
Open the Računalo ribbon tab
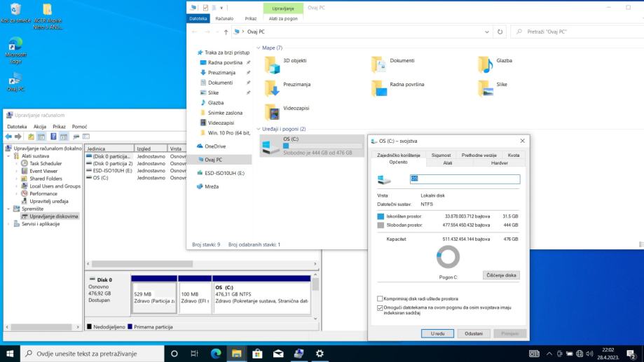pos(224,18)
